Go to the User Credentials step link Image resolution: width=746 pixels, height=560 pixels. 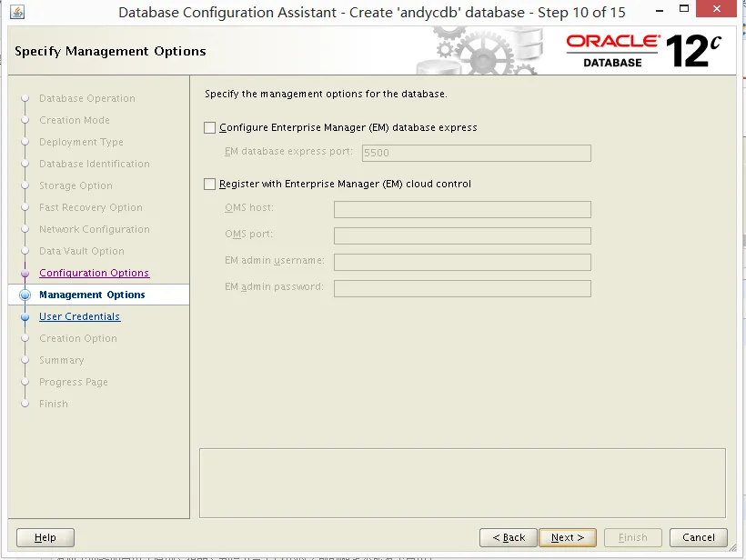coord(79,316)
